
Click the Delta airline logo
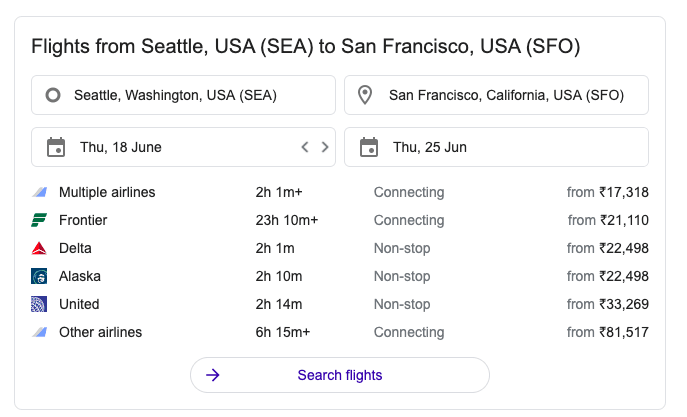tap(39, 248)
